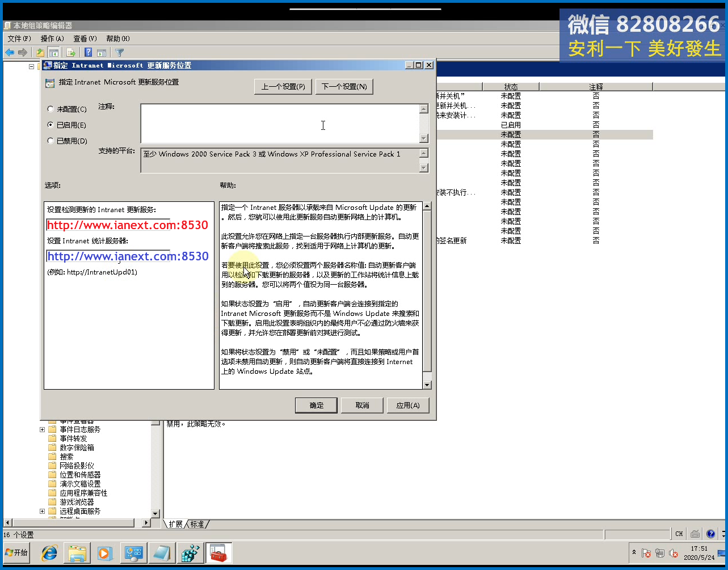Viewport: 728px width, 570px height.
Task: Click the Back arrow in the toolbar
Action: [x=10, y=53]
